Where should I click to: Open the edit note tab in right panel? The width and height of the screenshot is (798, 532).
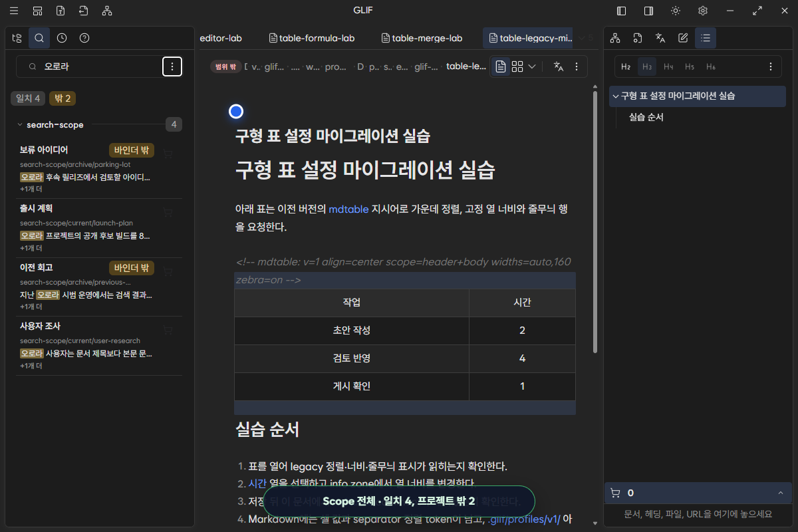[x=683, y=38]
